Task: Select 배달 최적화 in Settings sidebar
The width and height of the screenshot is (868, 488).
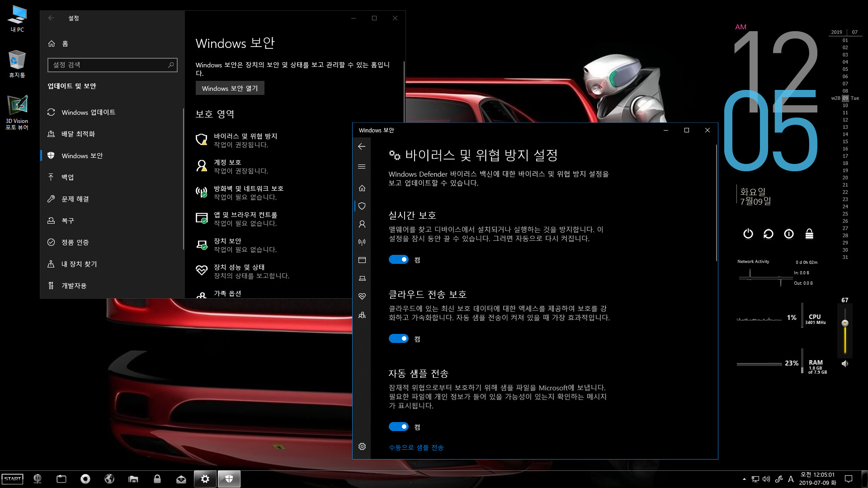Action: pyautogui.click(x=112, y=134)
